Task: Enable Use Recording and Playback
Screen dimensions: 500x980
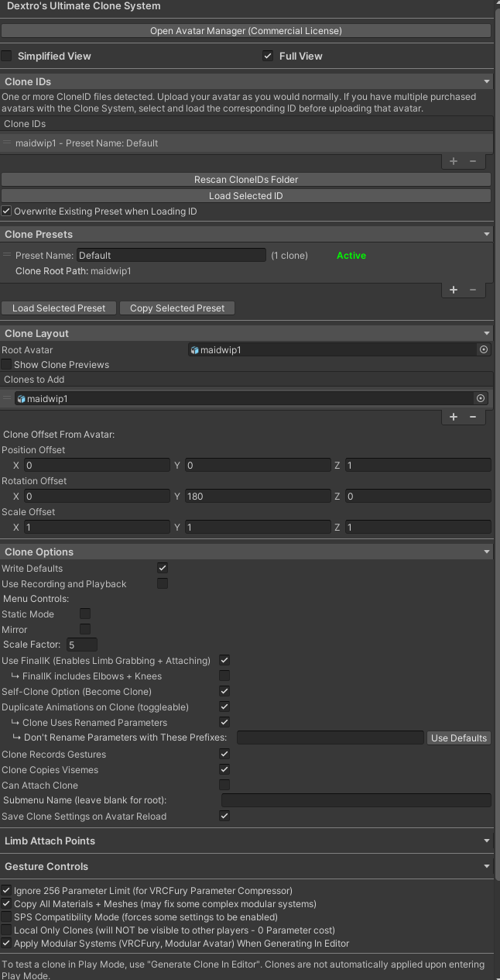Action: [x=163, y=583]
